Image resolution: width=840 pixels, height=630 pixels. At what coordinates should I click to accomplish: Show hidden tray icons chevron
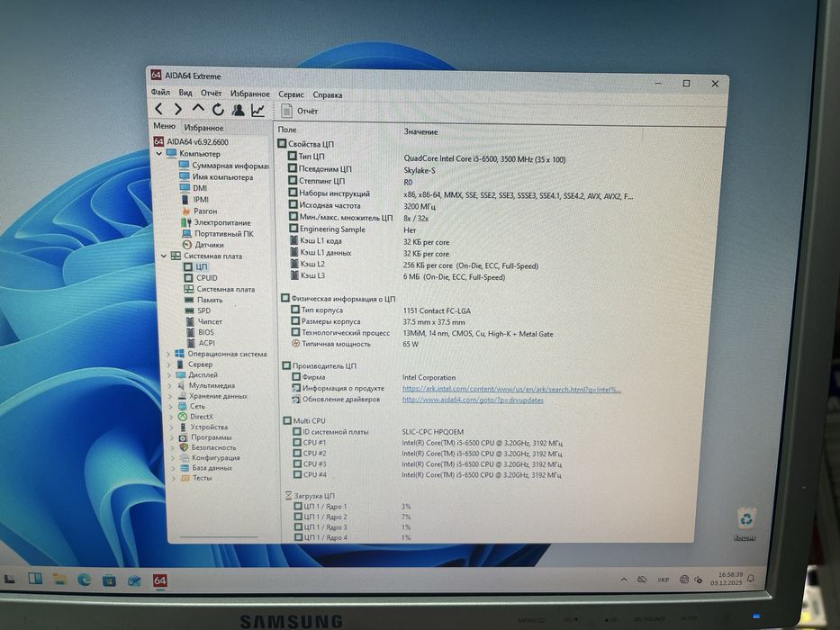pyautogui.click(x=624, y=580)
